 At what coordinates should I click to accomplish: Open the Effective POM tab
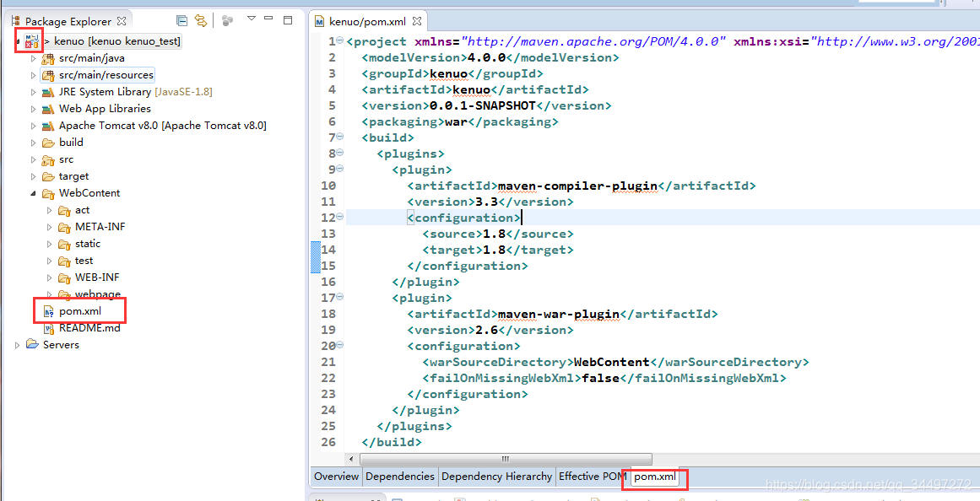point(593,477)
